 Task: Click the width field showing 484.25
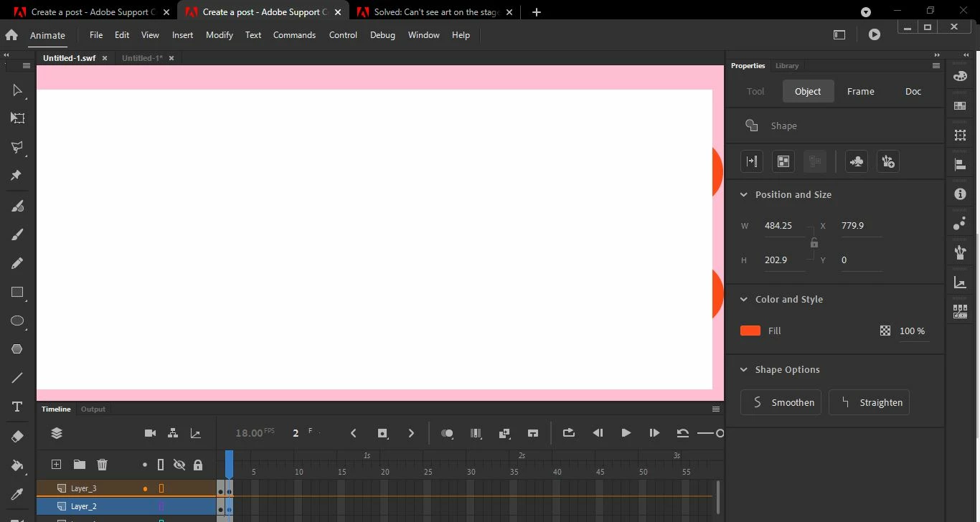[784, 226]
